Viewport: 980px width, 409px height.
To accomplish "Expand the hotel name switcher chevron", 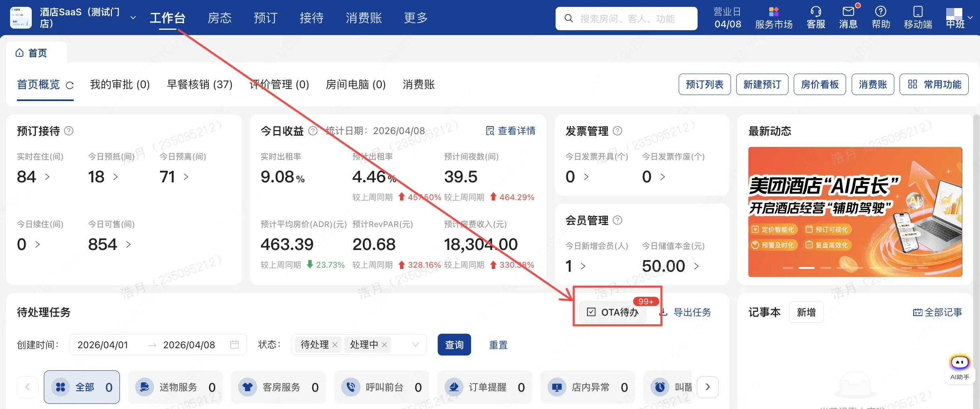I will pyautogui.click(x=132, y=17).
